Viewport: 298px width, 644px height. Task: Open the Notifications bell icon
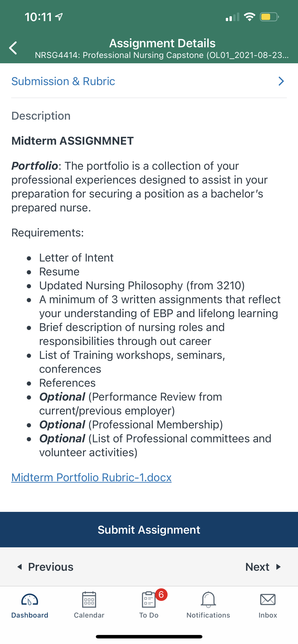[x=208, y=599]
